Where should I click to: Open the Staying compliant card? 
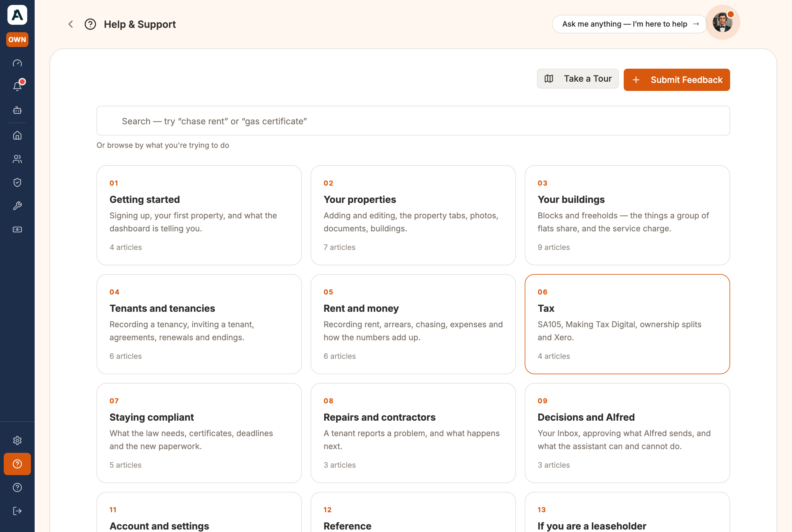coord(199,433)
